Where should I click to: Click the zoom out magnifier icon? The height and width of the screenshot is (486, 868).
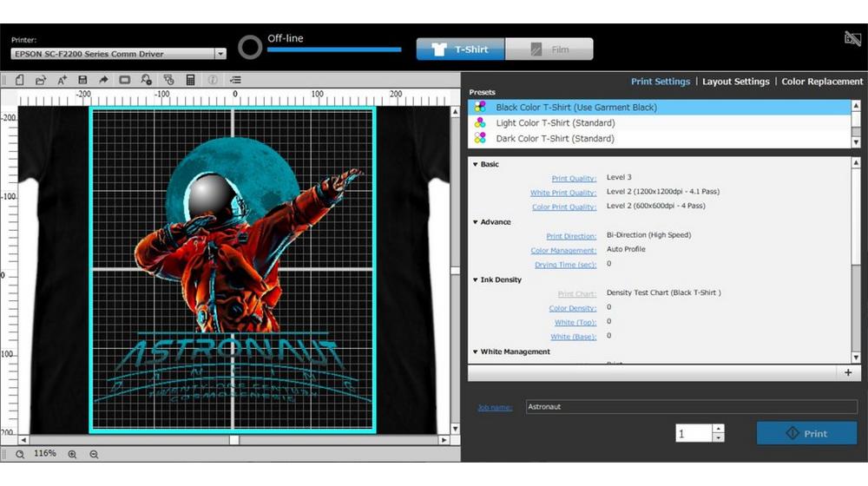[94, 454]
